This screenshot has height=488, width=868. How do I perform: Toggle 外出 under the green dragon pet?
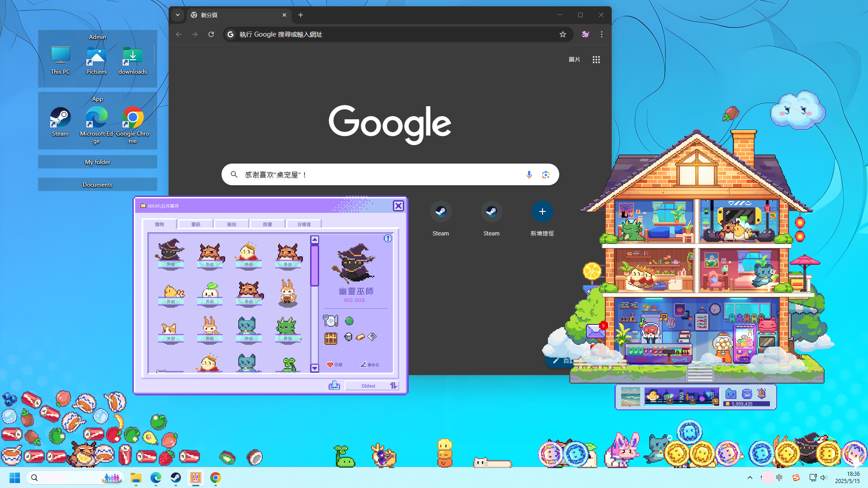[288, 338]
